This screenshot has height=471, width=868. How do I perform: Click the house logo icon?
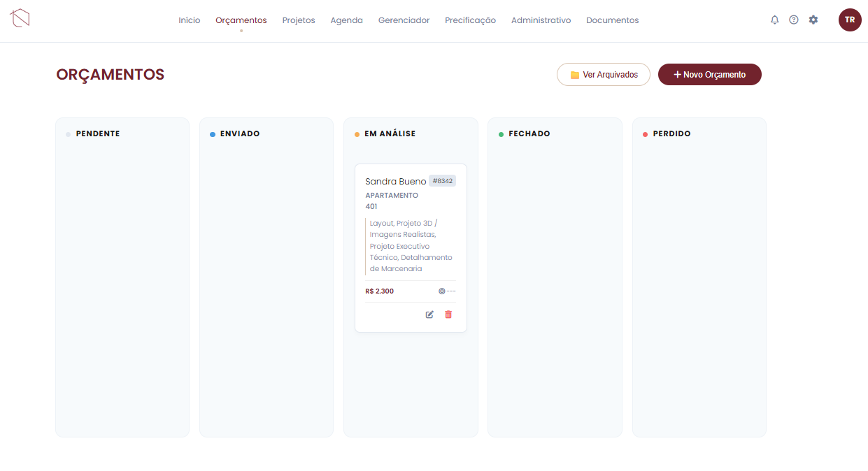20,18
